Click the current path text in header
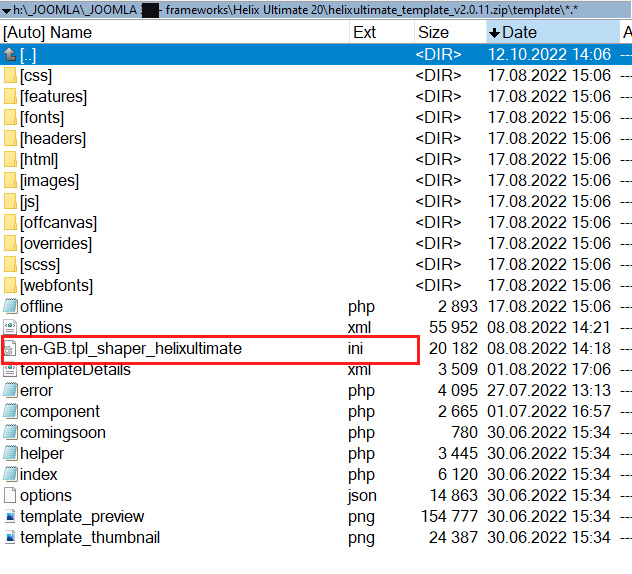The width and height of the screenshot is (632, 574). coord(295,10)
